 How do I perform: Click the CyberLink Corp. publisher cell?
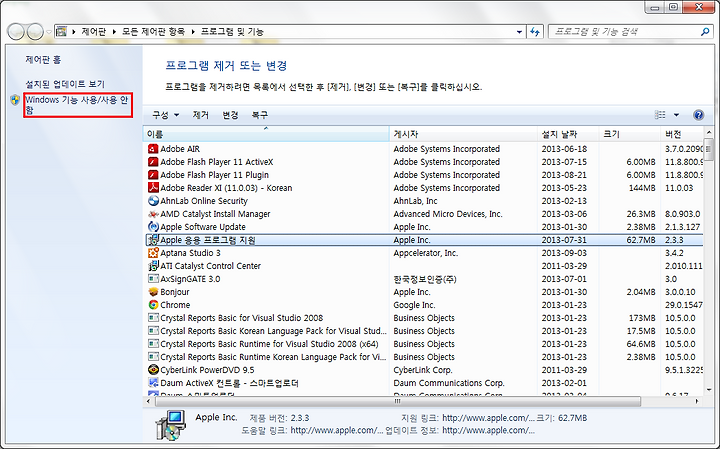423,370
